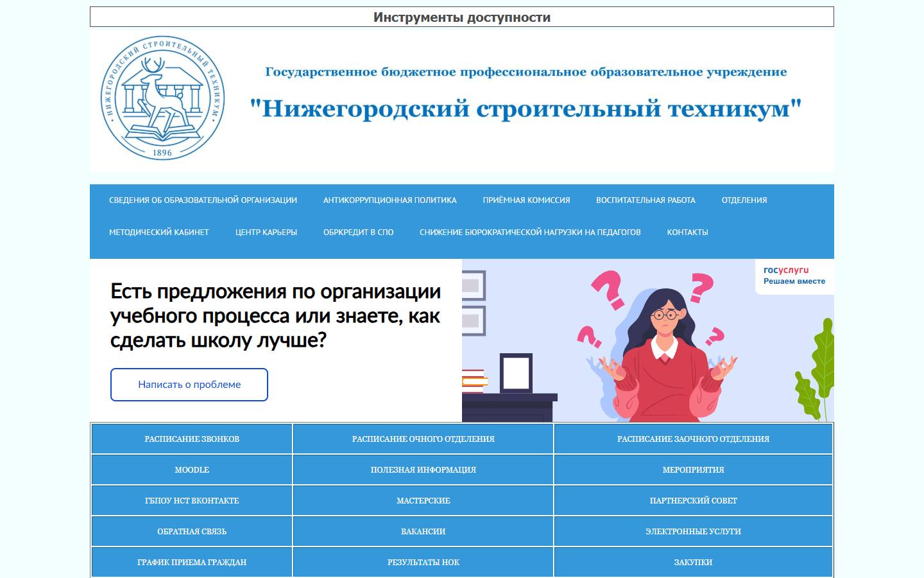This screenshot has height=578, width=924.
Task: Click the 'Нижегородский строительный техникум' header title
Action: 526,108
